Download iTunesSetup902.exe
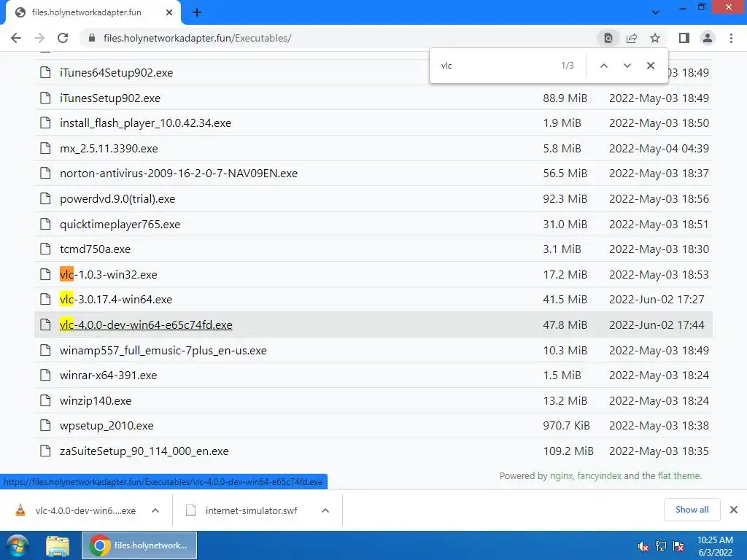The width and height of the screenshot is (747, 560). (x=110, y=98)
